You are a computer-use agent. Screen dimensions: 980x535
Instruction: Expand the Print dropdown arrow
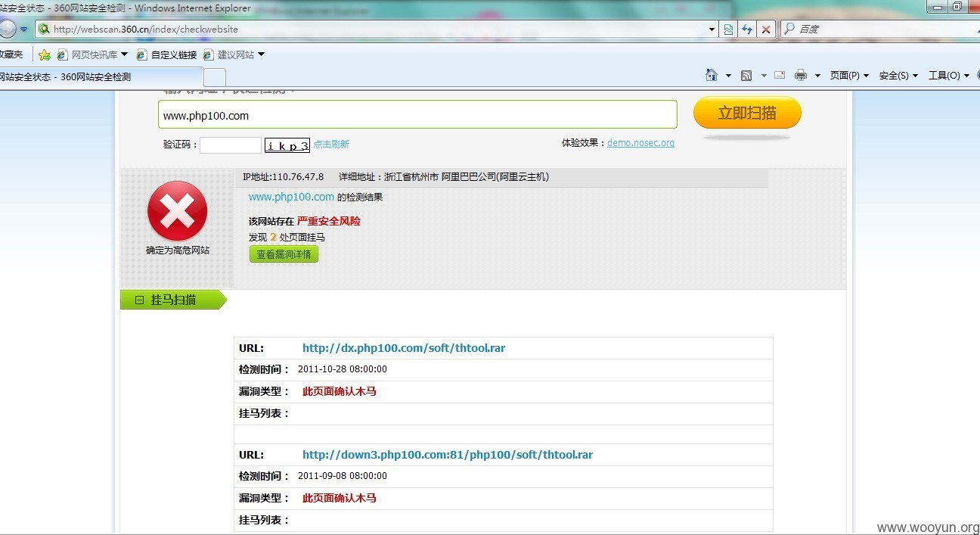(817, 76)
